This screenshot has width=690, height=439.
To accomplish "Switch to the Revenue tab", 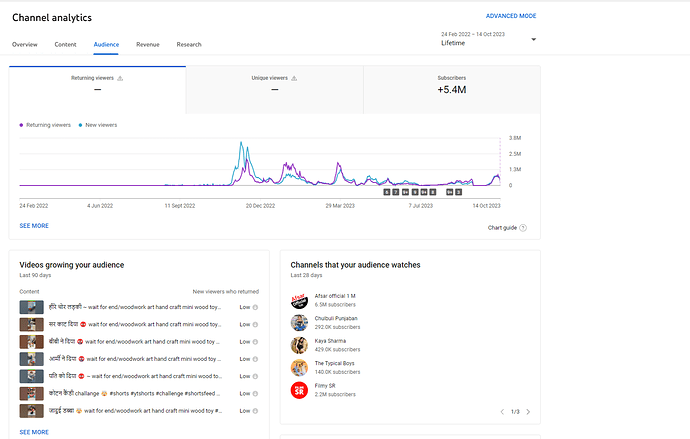I will [148, 44].
